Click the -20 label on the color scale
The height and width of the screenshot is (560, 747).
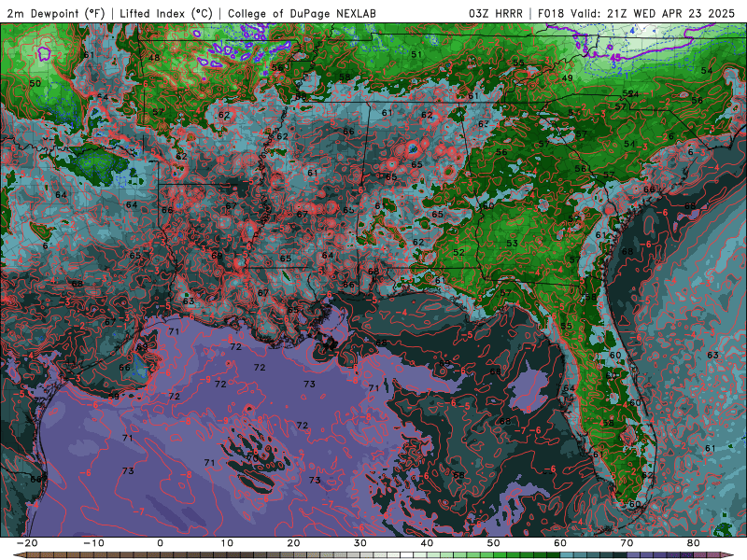click(27, 543)
